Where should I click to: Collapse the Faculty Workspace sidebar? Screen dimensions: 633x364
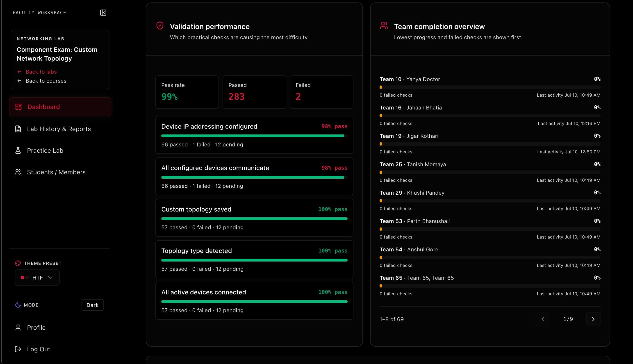[103, 12]
